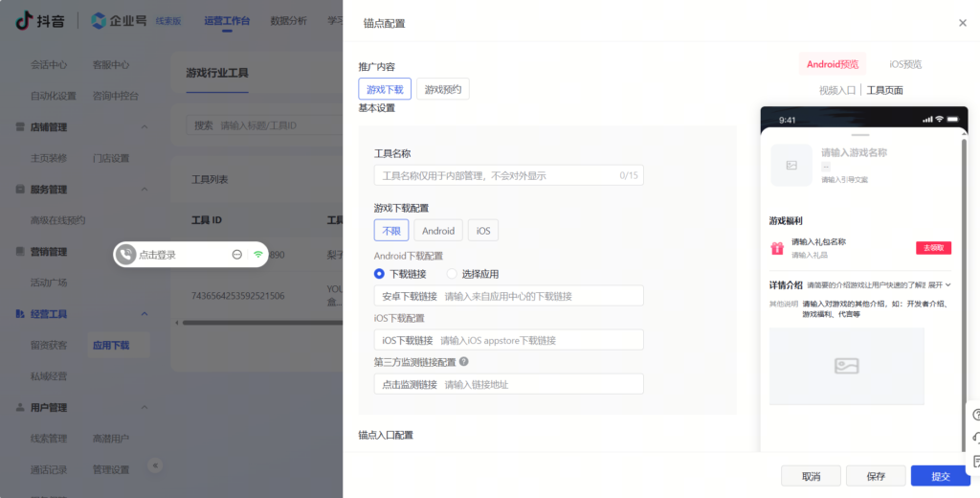Click the 线索版 version link

[x=168, y=21]
